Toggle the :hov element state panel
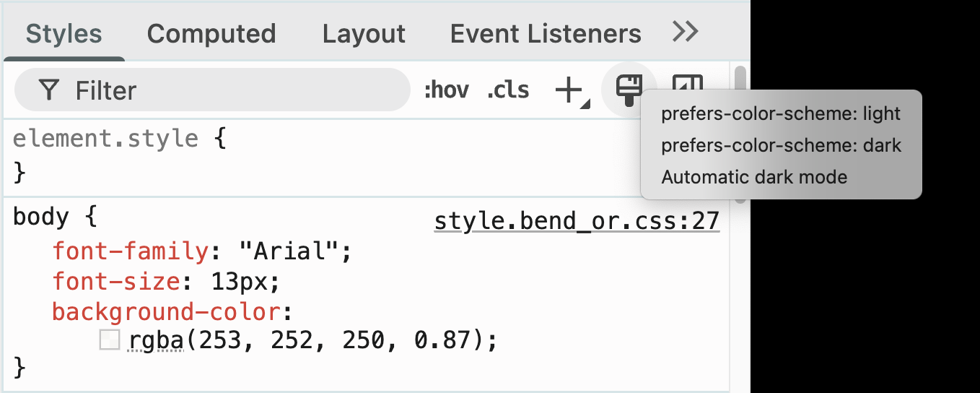The height and width of the screenshot is (393, 980). click(446, 90)
